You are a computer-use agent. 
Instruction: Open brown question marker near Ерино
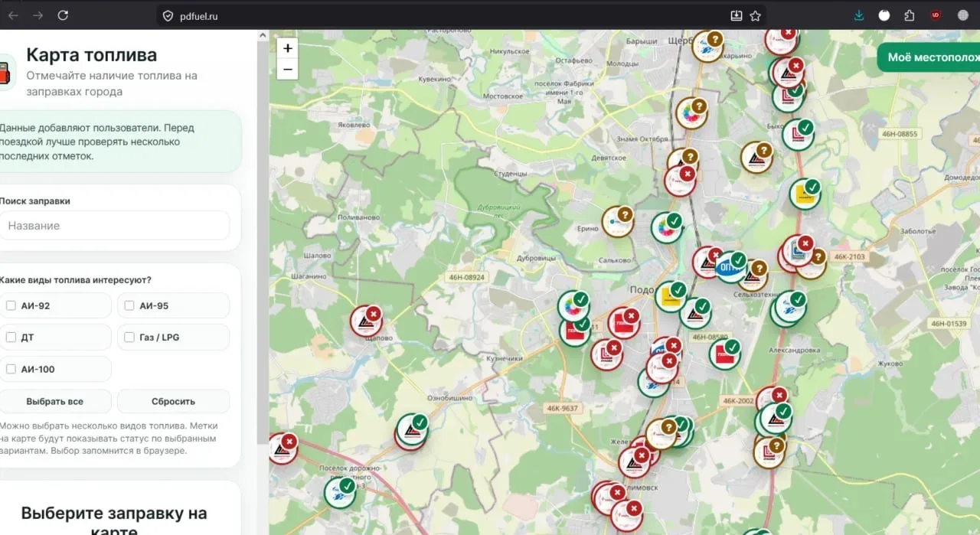click(617, 222)
